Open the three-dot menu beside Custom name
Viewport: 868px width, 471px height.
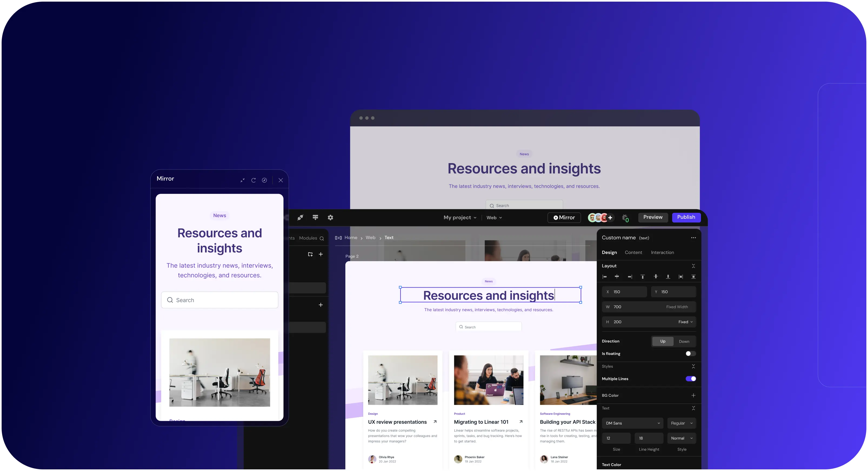(693, 238)
